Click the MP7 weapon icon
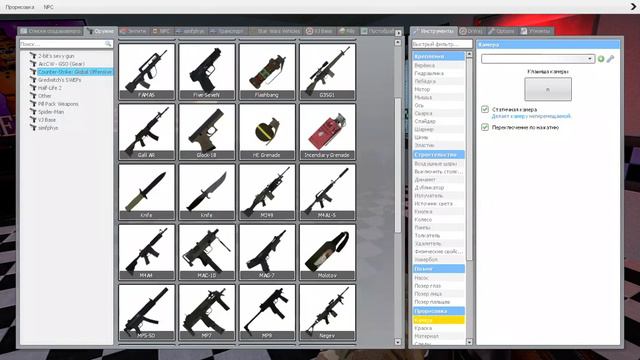Screen dimensions: 640x360 click(207, 312)
